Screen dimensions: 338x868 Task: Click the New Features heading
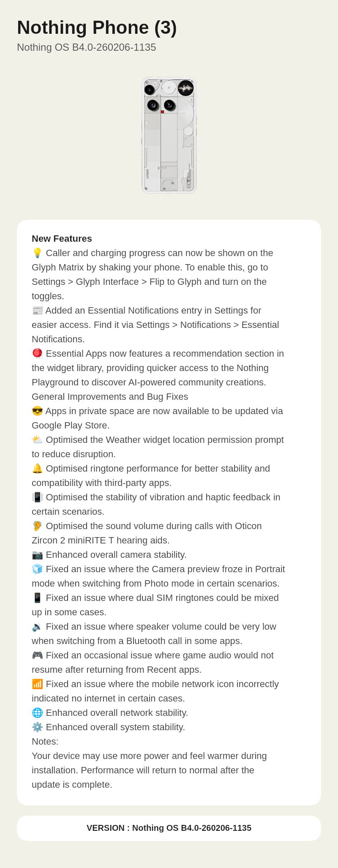62,238
